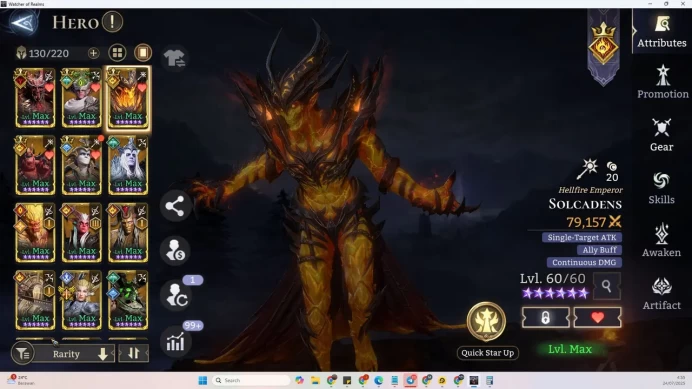Click the faction crown banner emblem

click(x=603, y=46)
